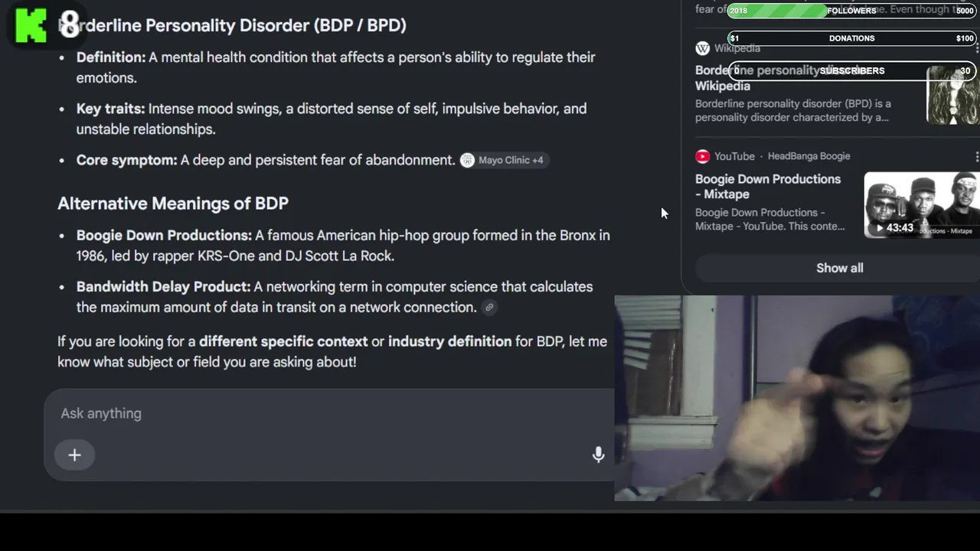980x551 pixels.
Task: Click the Donations goal progress bar
Action: 851,38
